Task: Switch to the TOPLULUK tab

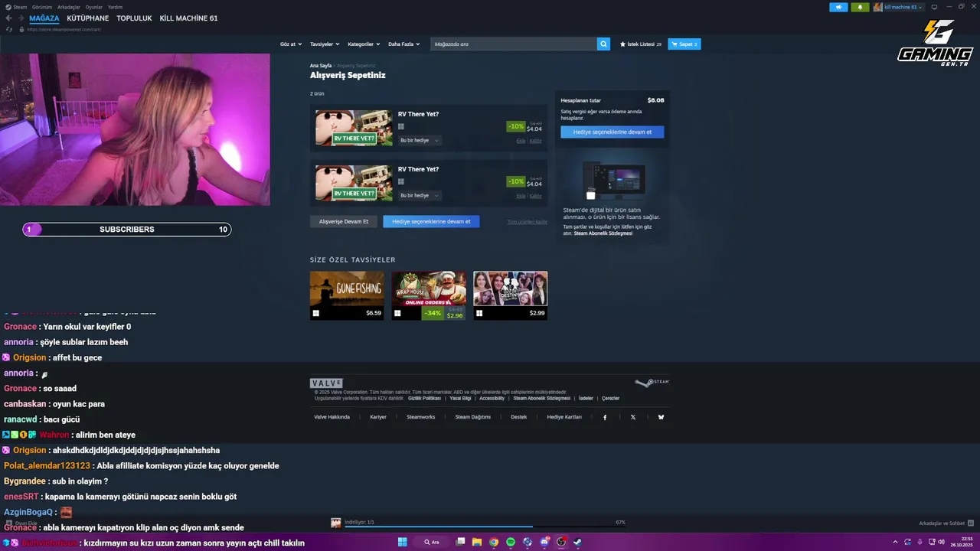Action: [x=134, y=18]
